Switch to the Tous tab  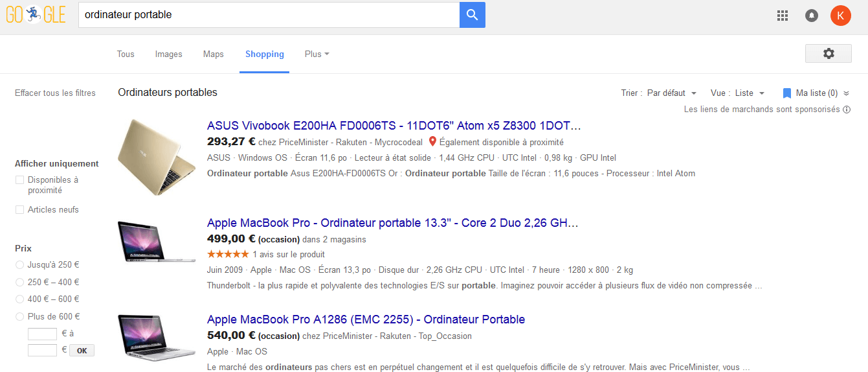click(x=126, y=54)
